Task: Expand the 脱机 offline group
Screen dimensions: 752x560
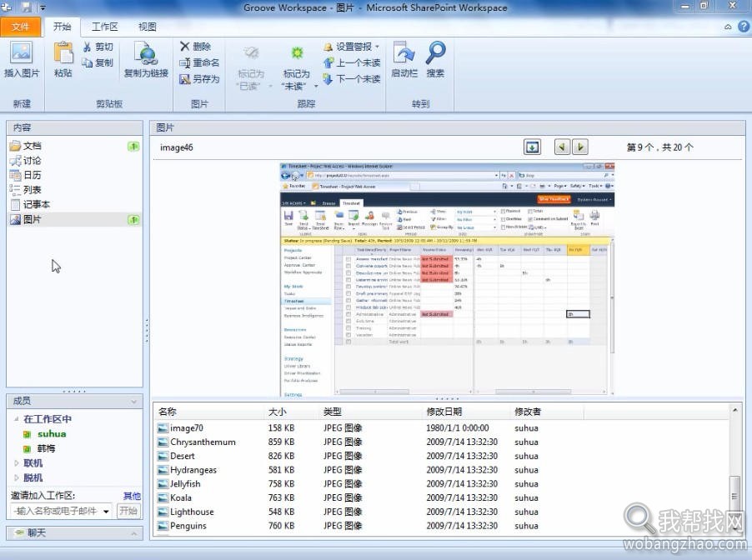Action: coord(17,477)
